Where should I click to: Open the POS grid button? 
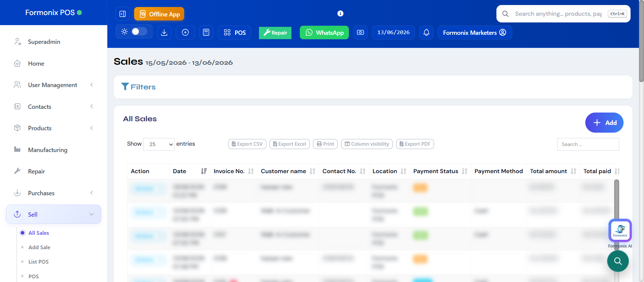pyautogui.click(x=234, y=32)
